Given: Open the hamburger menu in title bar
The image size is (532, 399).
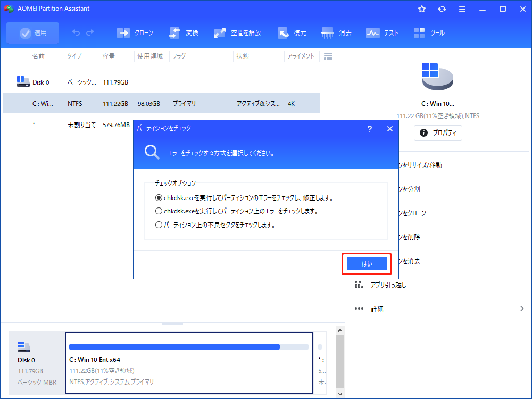Looking at the screenshot, I should [x=462, y=9].
